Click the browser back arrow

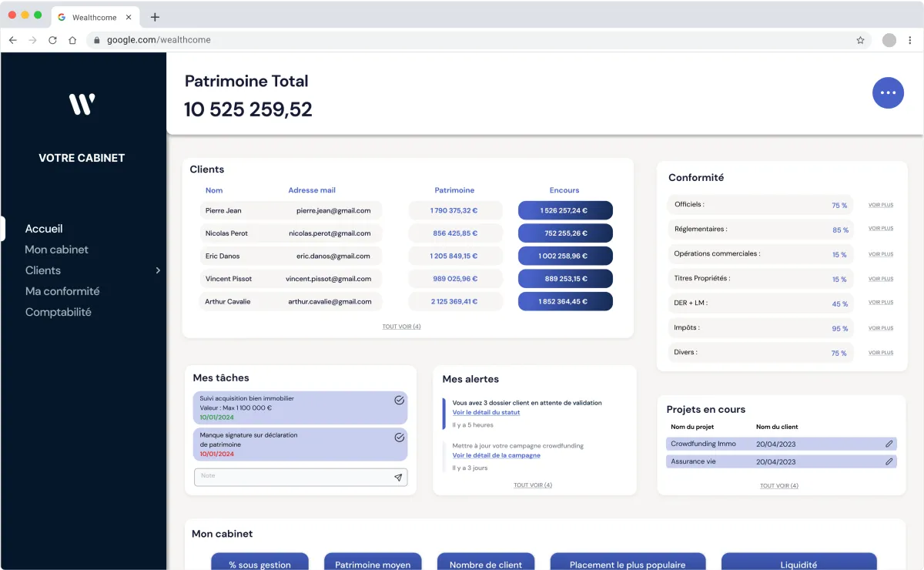[13, 40]
